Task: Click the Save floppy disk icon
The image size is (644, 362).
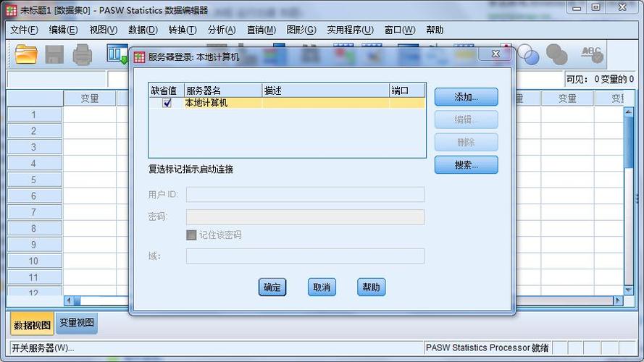Action: pyautogui.click(x=54, y=54)
